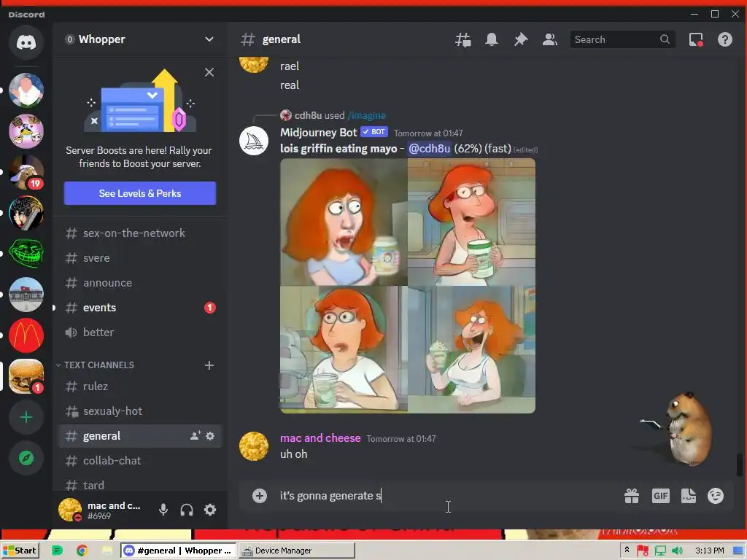Open the Nitro gift icon
Screen dimensions: 747x560
pos(632,496)
